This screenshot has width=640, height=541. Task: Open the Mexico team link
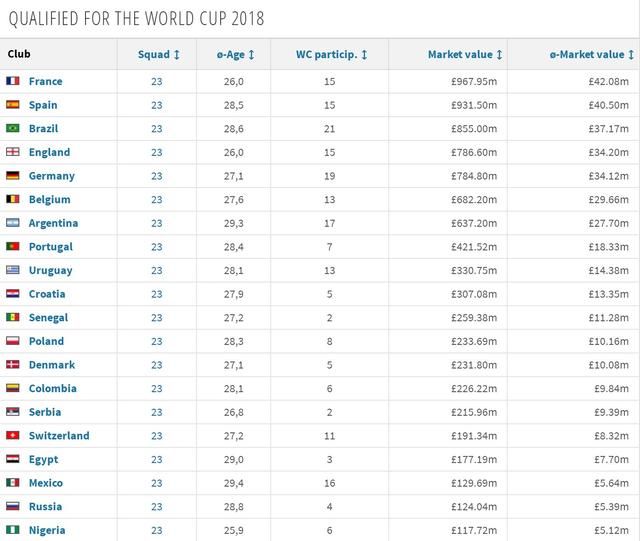(46, 483)
